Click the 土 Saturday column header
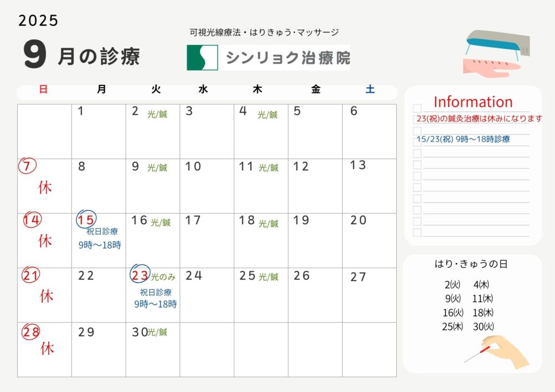The width and height of the screenshot is (555, 392). point(370,90)
